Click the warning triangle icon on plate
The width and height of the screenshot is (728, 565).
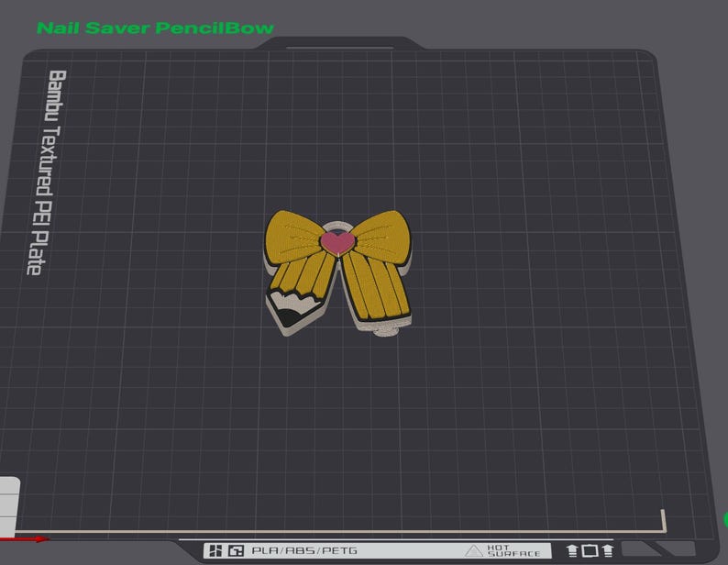(474, 551)
